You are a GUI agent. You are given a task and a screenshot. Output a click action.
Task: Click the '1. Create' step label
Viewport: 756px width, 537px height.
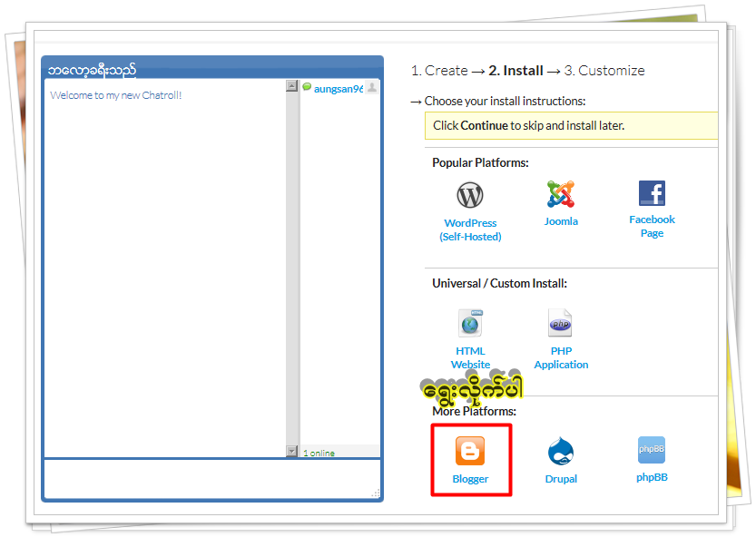439,71
